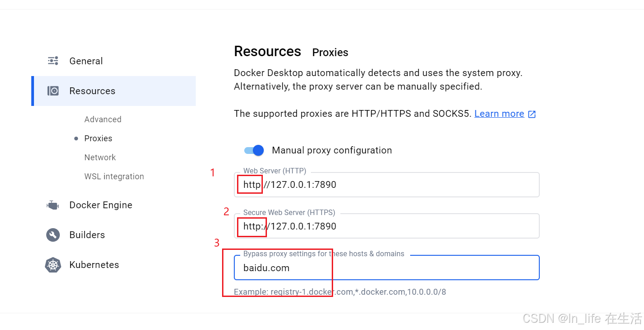Follow the Learn more link
Viewport: 644px width, 330px height.
(x=499, y=114)
